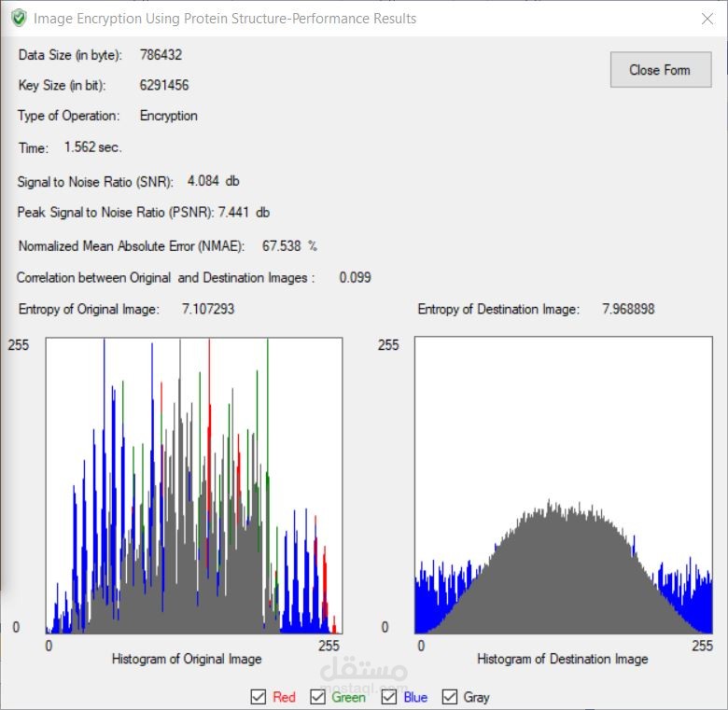Click the NMAE value 67.538 %
728x710 pixels.
[x=289, y=245]
